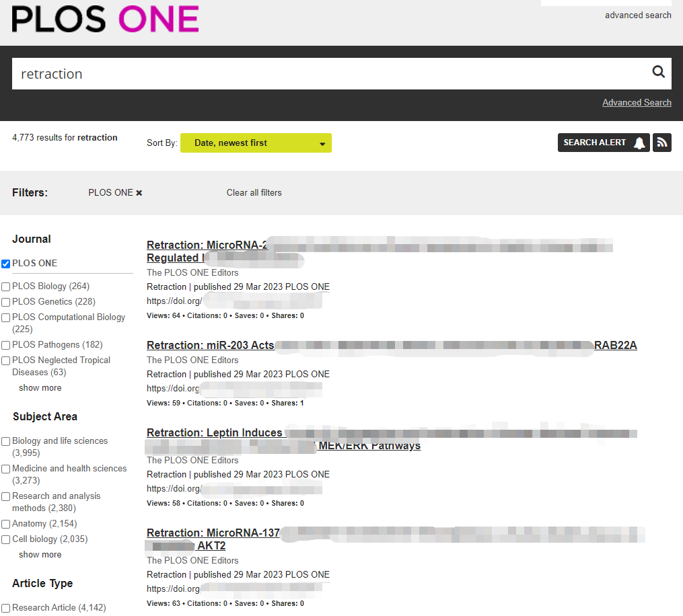This screenshot has height=616, width=683.
Task: Click Clear all filters
Action: pyautogui.click(x=254, y=193)
